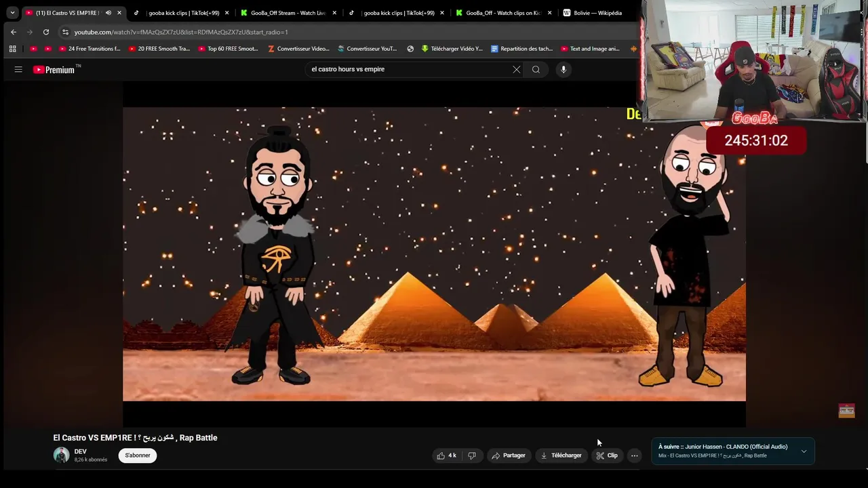This screenshot has width=868, height=488.
Task: Go back with the browser back arrow
Action: 13,32
